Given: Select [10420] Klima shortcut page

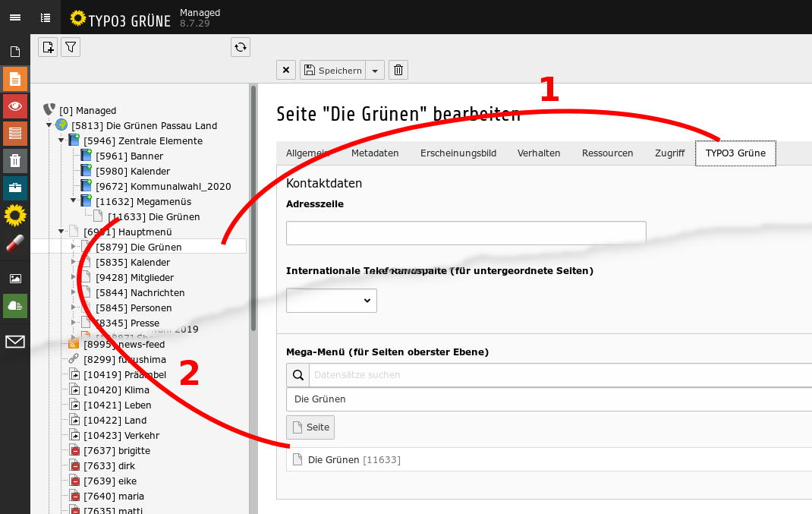Looking at the screenshot, I should [x=116, y=389].
